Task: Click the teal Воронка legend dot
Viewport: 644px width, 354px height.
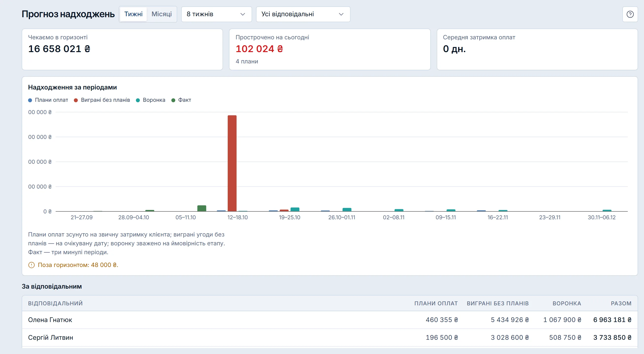Action: point(138,100)
